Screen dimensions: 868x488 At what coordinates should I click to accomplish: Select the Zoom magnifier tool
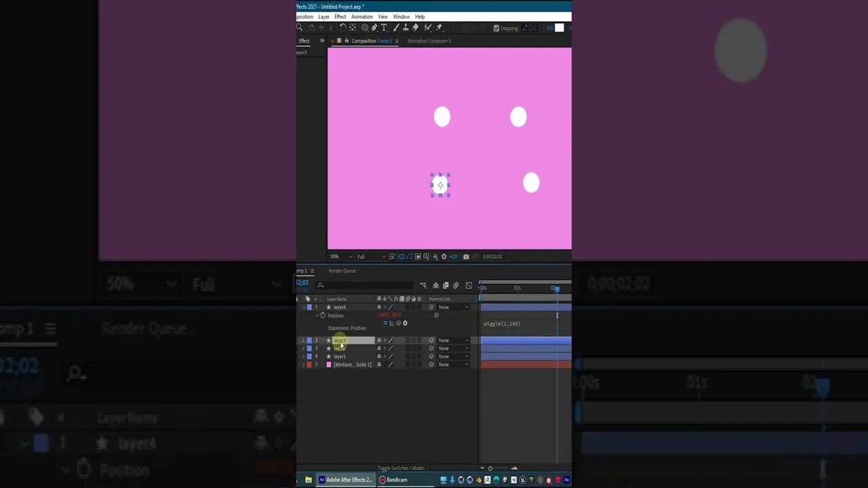(x=300, y=28)
